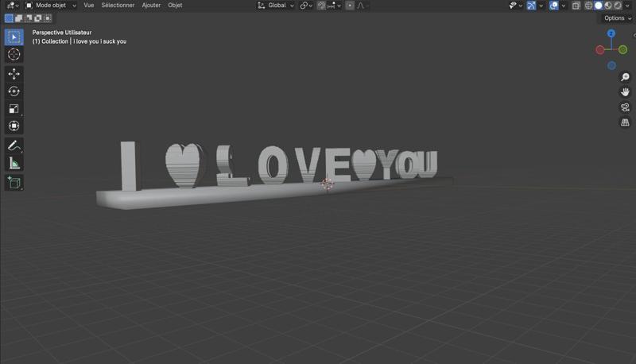This screenshot has height=364, width=636.
Task: Open the shading options dropdown arrow
Action: [627, 6]
